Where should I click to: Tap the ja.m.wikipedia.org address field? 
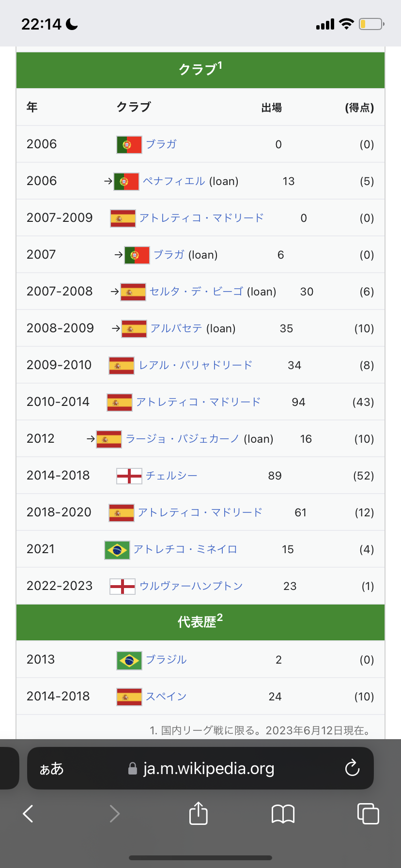click(208, 768)
